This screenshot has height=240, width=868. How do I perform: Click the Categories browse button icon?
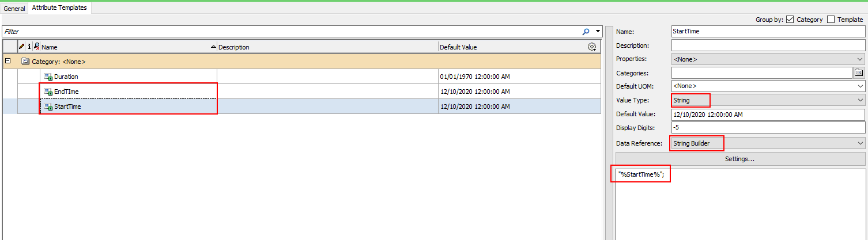pyautogui.click(x=859, y=73)
